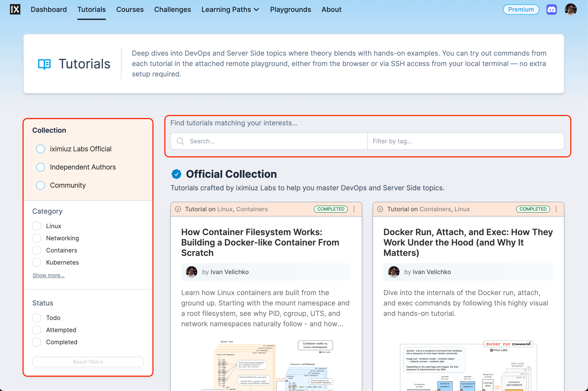Open the kebab menu on the Container Filesystem card
Viewport: 588px width, 391px height.
point(354,209)
